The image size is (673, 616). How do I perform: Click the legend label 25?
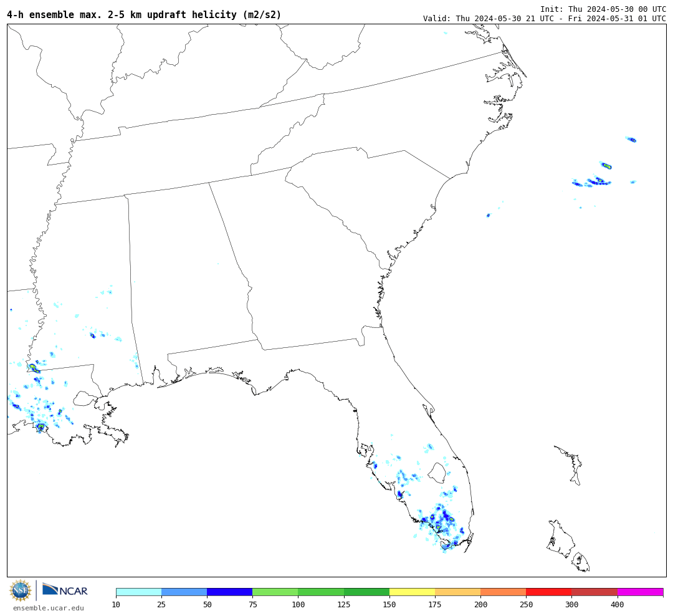click(161, 604)
